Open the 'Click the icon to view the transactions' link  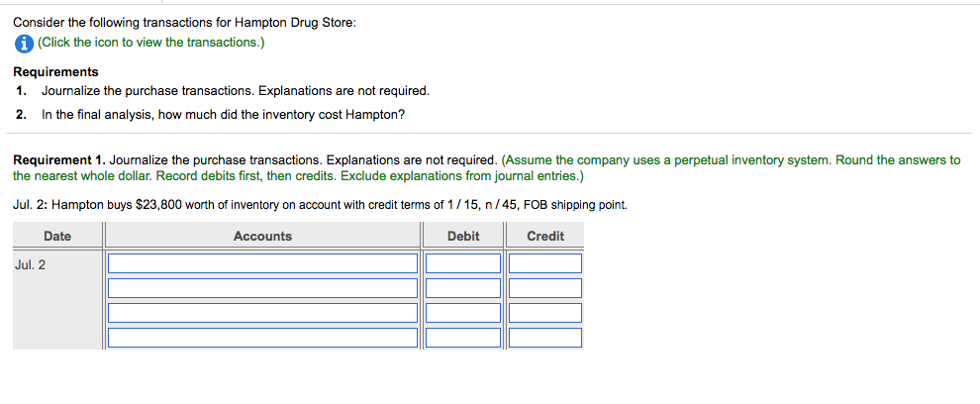tap(150, 43)
